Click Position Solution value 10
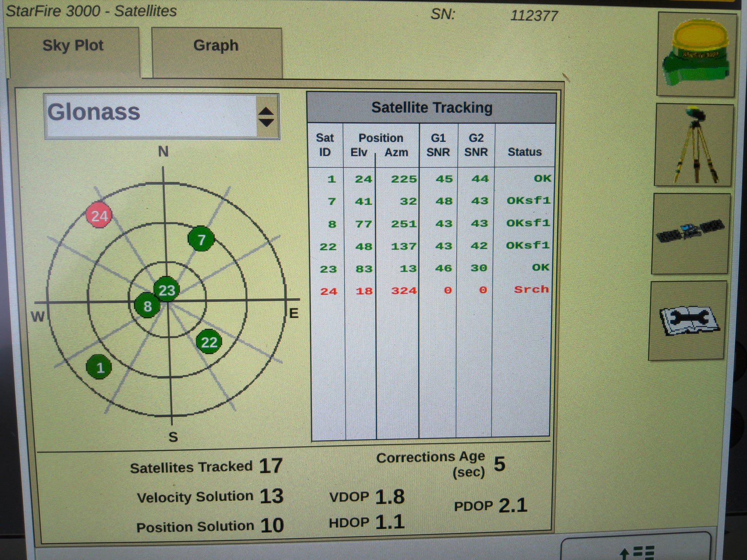This screenshot has height=560, width=747. click(272, 525)
